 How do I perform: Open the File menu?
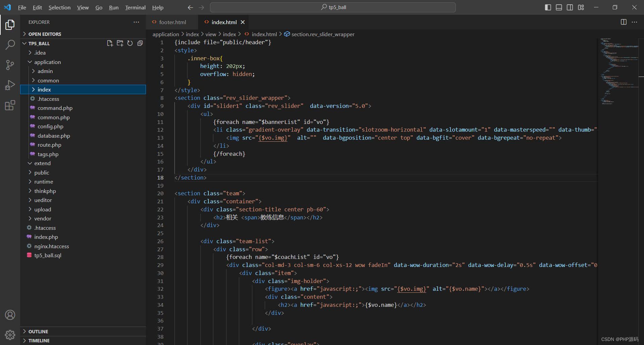[22, 7]
